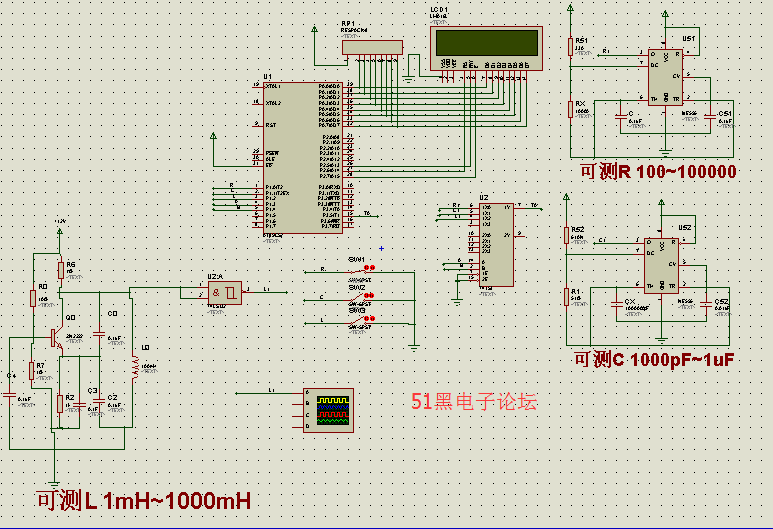Select capacitor C2
This screenshot has width=773, height=529.
99,403
